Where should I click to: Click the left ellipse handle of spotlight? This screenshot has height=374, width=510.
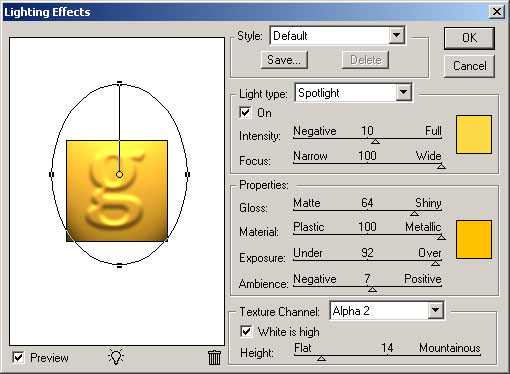point(51,174)
